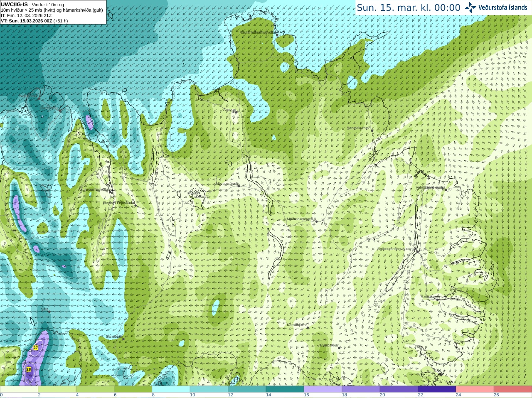Select the 16–18 m/s legend color
532x398 pixels.
point(323,389)
